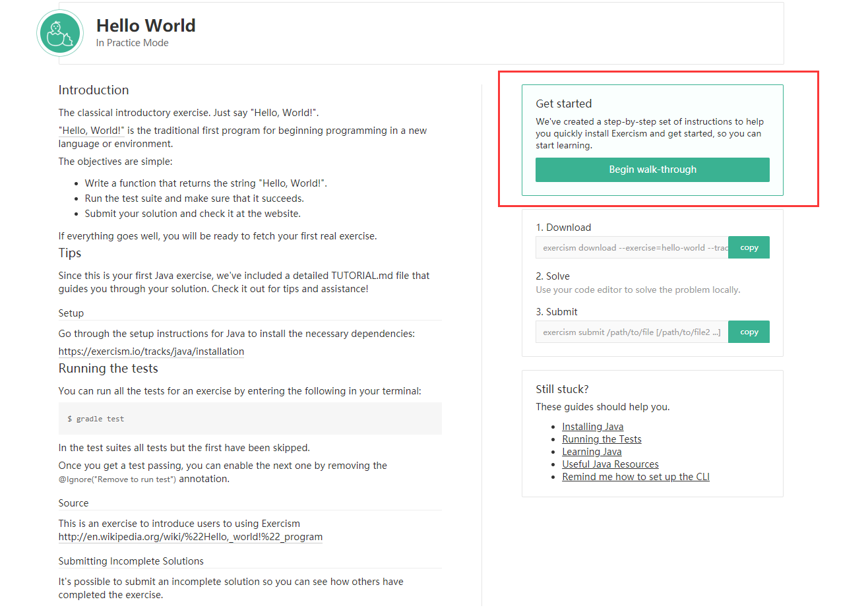Click the Hello World hatching chick icon
The image size is (868, 614).
[60, 34]
